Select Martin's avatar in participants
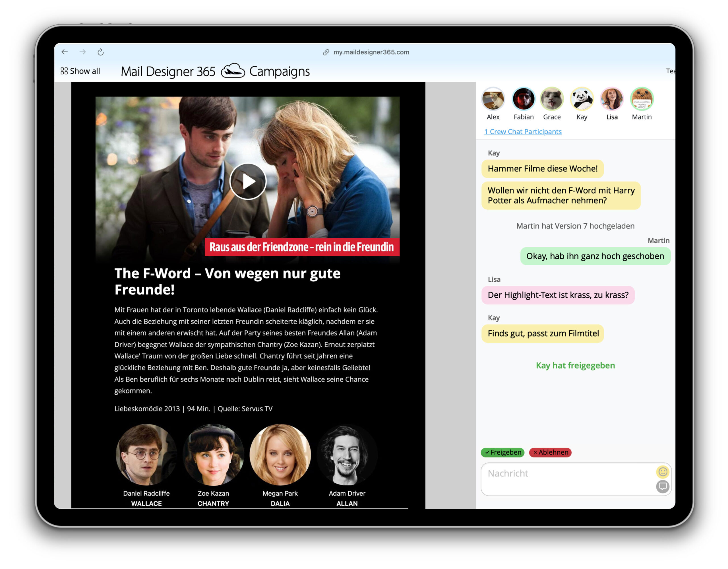The width and height of the screenshot is (728, 569). point(642,99)
